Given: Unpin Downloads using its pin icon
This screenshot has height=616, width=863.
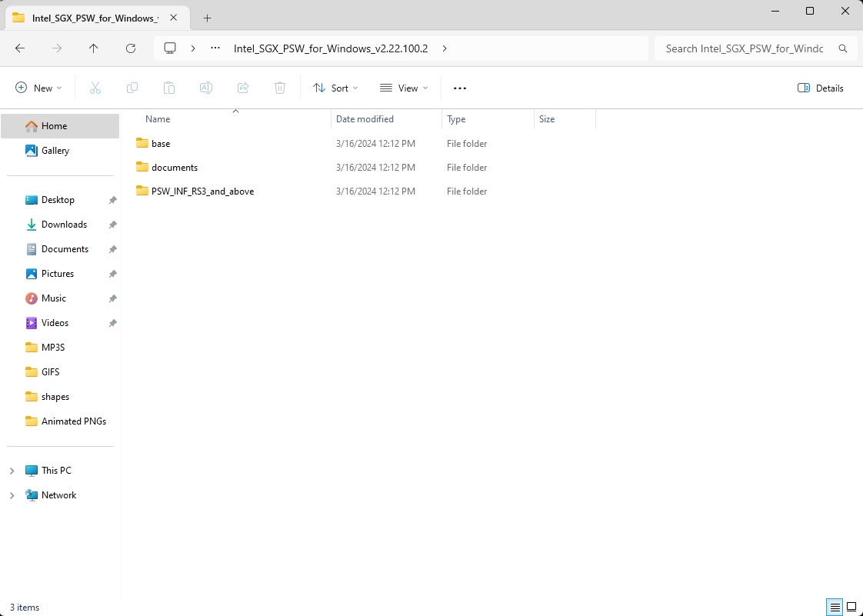Looking at the screenshot, I should pos(112,225).
